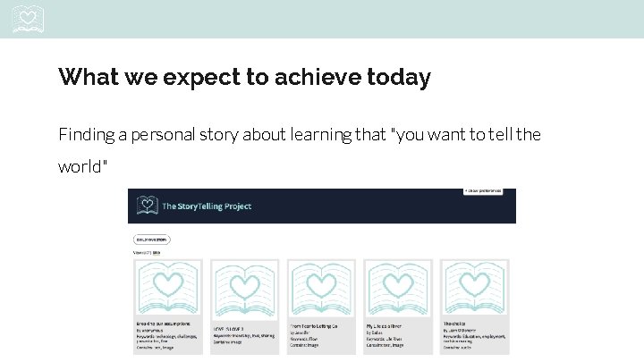Image resolution: width=644 pixels, height=362 pixels.
Task: Click 'The StoryTelling Project' site title
Action: 206,206
